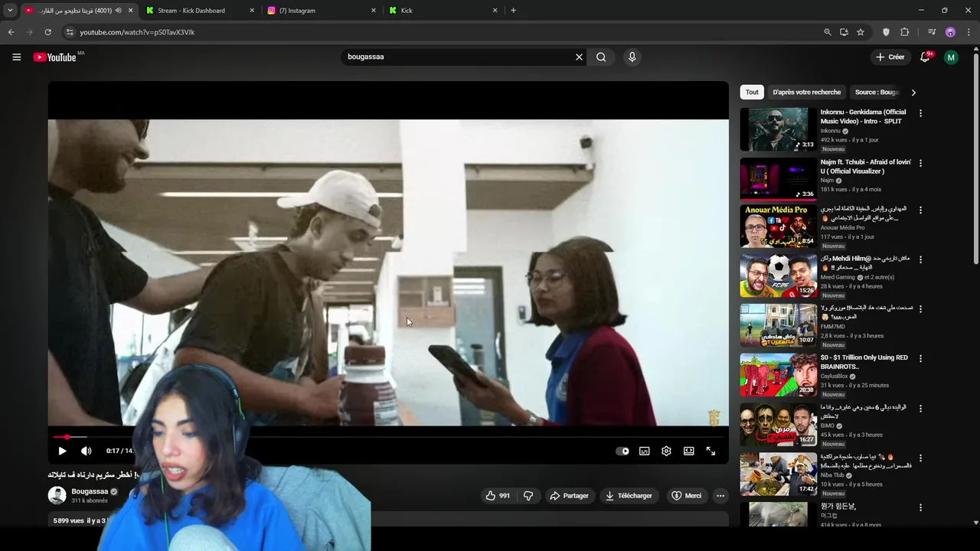The width and height of the screenshot is (980, 551).
Task: Open the browser extensions puzzle icon
Action: (905, 32)
